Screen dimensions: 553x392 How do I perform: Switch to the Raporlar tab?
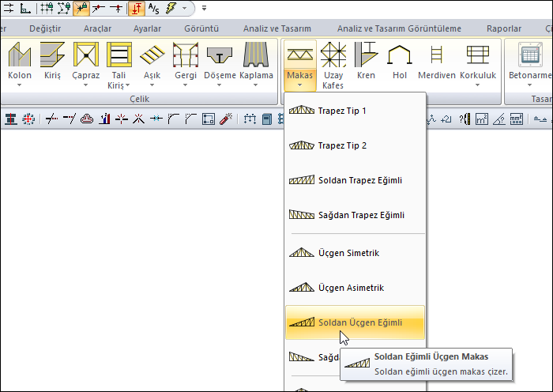pos(503,28)
